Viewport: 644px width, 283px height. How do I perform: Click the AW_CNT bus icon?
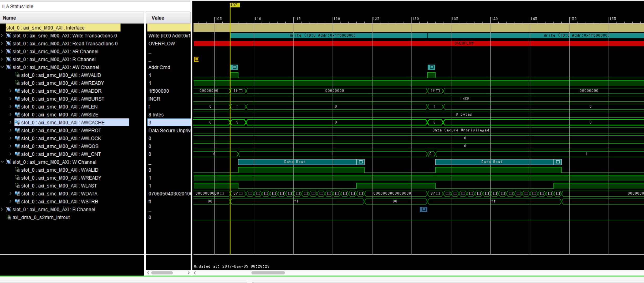pyautogui.click(x=17, y=154)
